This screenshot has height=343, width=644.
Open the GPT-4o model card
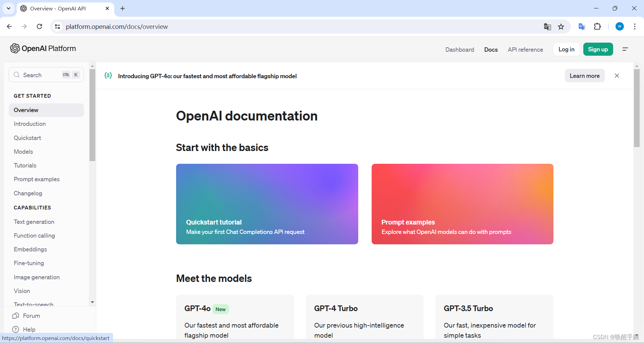[235, 317]
